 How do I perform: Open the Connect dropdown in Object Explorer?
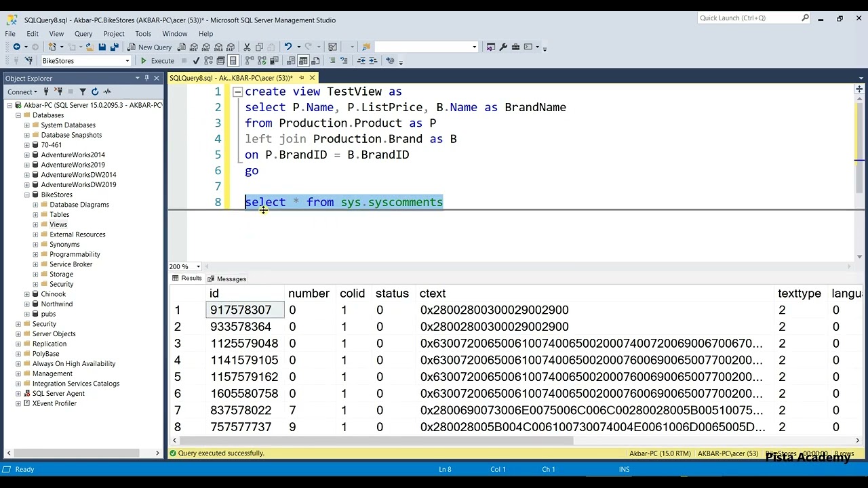(x=22, y=91)
